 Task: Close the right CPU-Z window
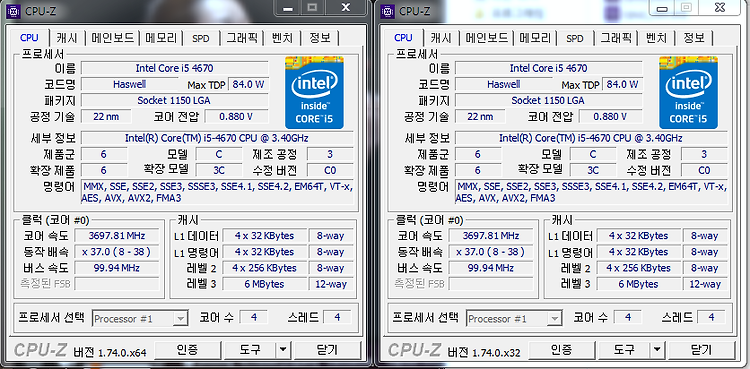pyautogui.click(x=719, y=8)
